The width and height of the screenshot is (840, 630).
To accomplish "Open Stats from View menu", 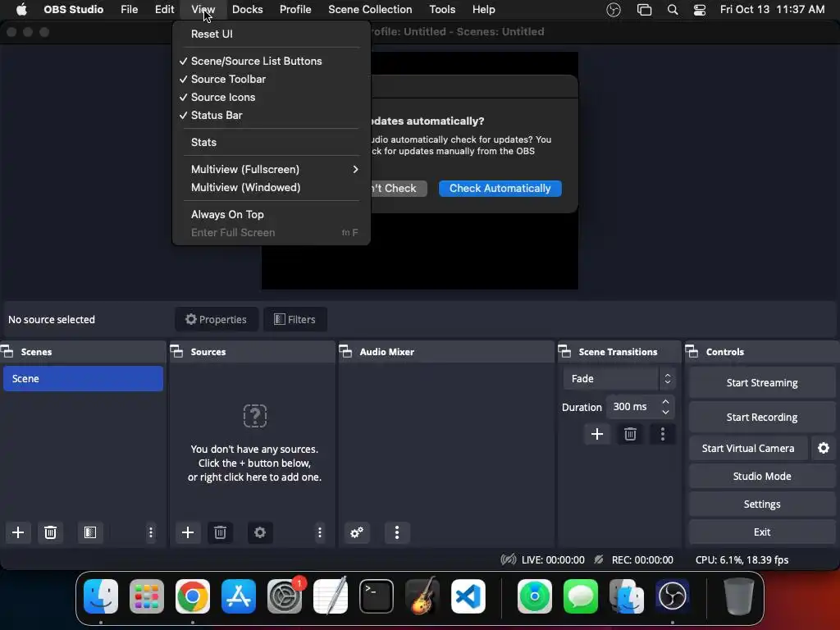I will pyautogui.click(x=271, y=143).
